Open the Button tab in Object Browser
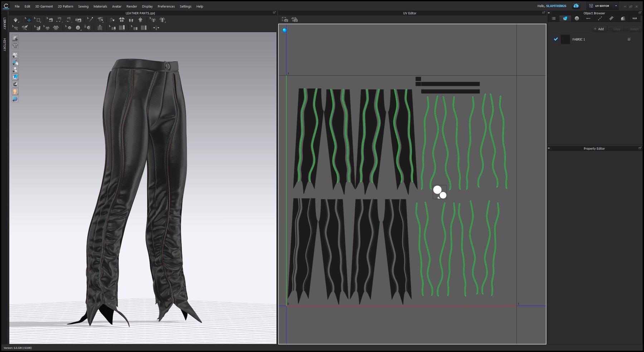 [576, 18]
